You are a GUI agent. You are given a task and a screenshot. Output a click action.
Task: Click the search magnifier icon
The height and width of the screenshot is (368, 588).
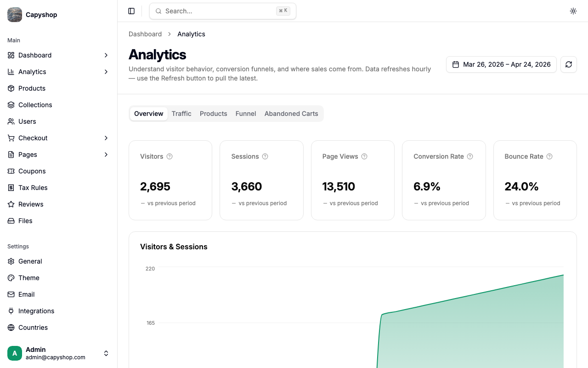pyautogui.click(x=158, y=11)
